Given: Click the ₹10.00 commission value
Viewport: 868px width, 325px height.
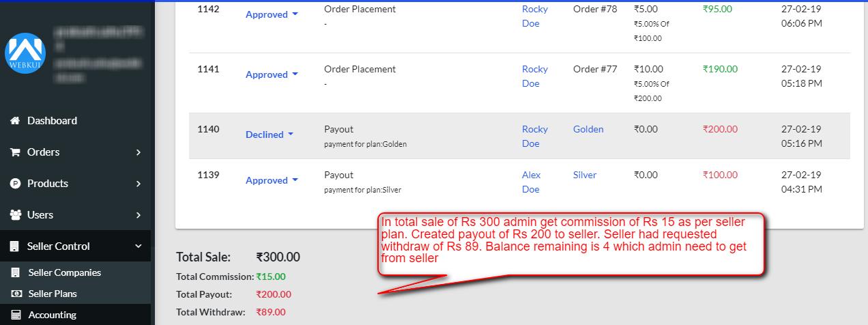Looking at the screenshot, I should [x=648, y=69].
